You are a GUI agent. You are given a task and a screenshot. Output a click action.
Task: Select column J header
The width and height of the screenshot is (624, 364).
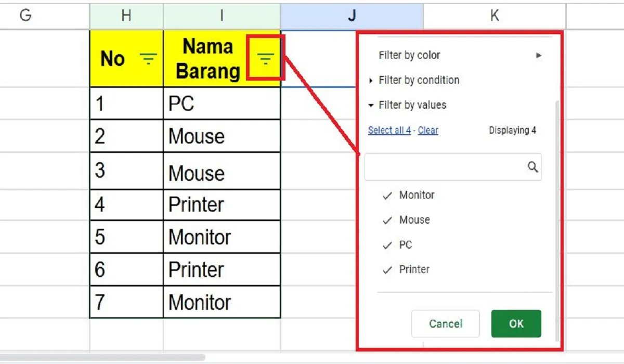pos(352,16)
